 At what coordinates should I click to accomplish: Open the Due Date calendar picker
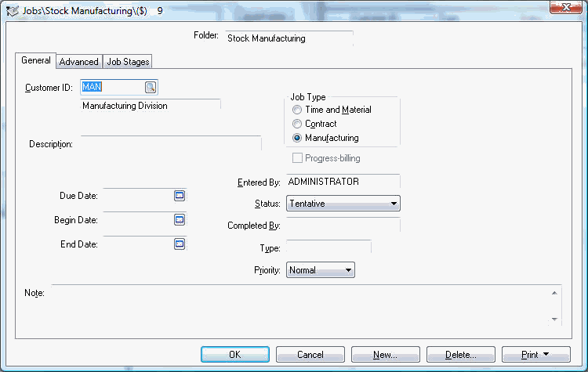(x=180, y=196)
